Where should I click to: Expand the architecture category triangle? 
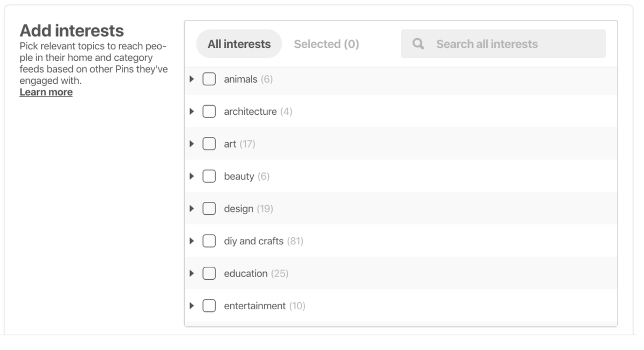(x=192, y=112)
